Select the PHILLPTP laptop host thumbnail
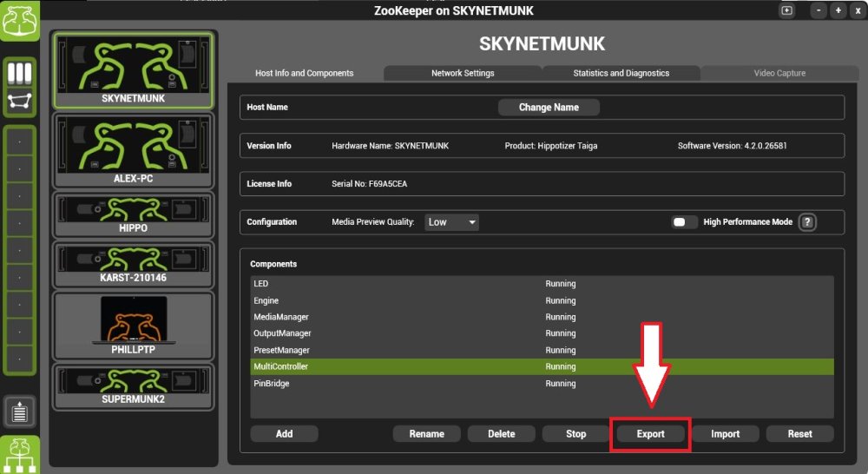Screen dimensions: 868x474 pyautogui.click(x=133, y=326)
